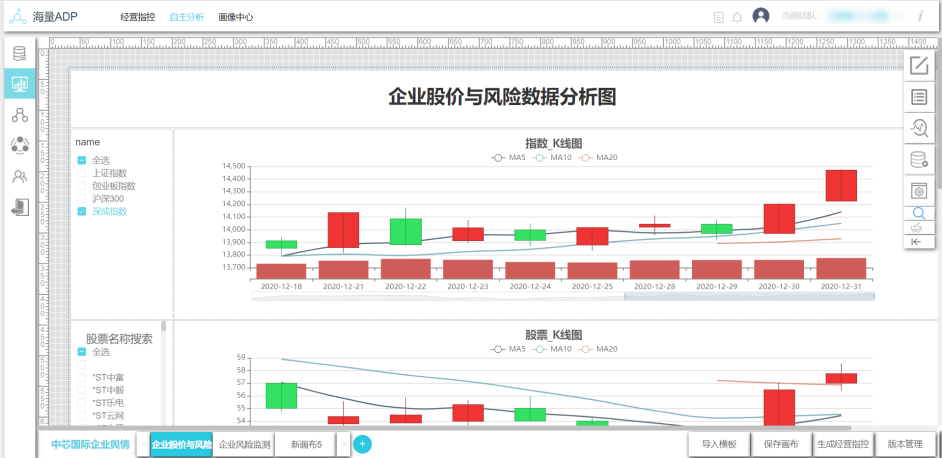Switch to the 企业风险监测 tab

click(244, 444)
